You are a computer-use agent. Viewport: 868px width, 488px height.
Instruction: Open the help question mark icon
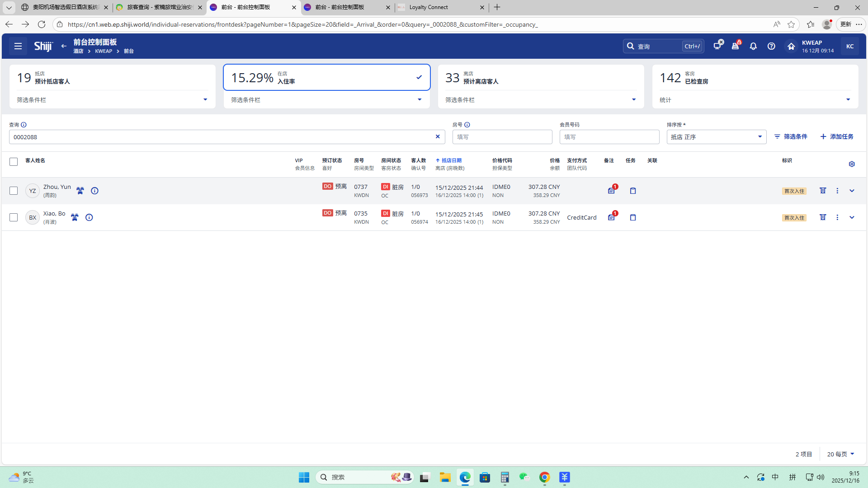click(771, 46)
